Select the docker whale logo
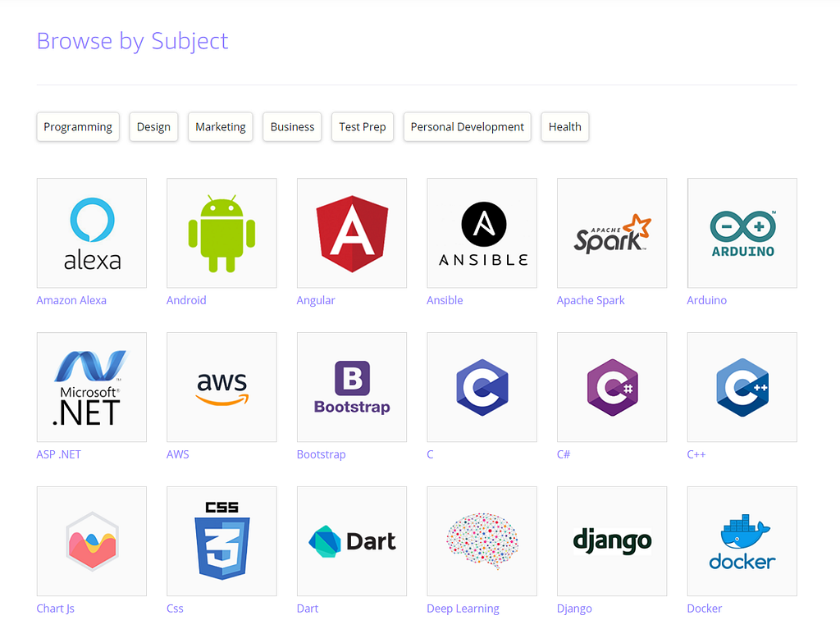This screenshot has height=629, width=840. [742, 541]
